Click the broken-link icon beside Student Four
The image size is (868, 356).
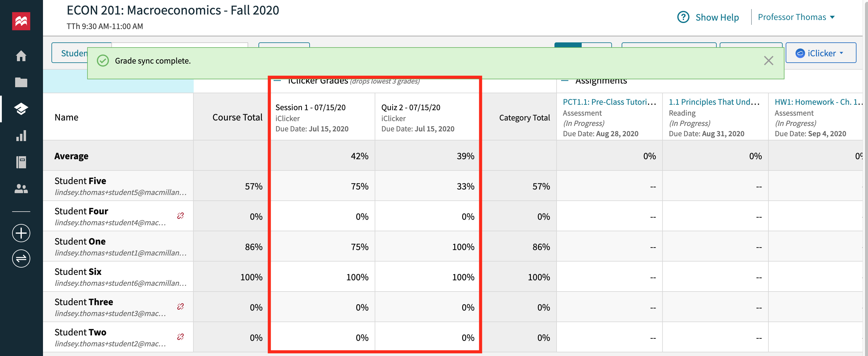tap(180, 216)
